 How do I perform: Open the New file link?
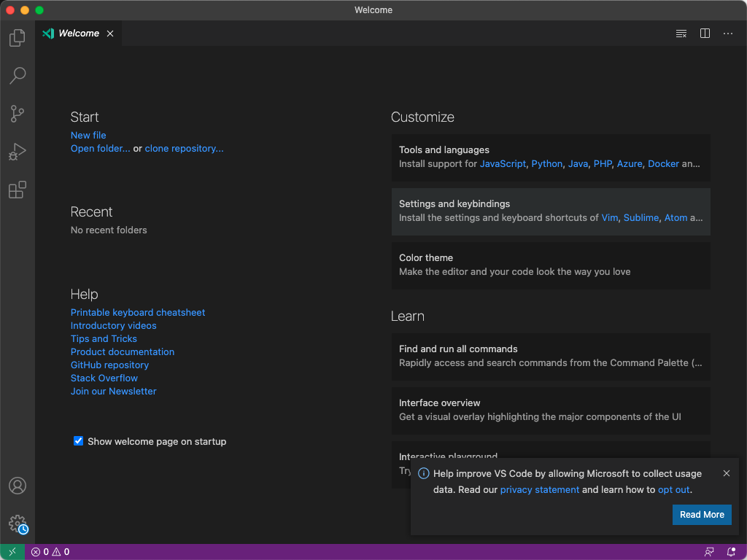(88, 135)
